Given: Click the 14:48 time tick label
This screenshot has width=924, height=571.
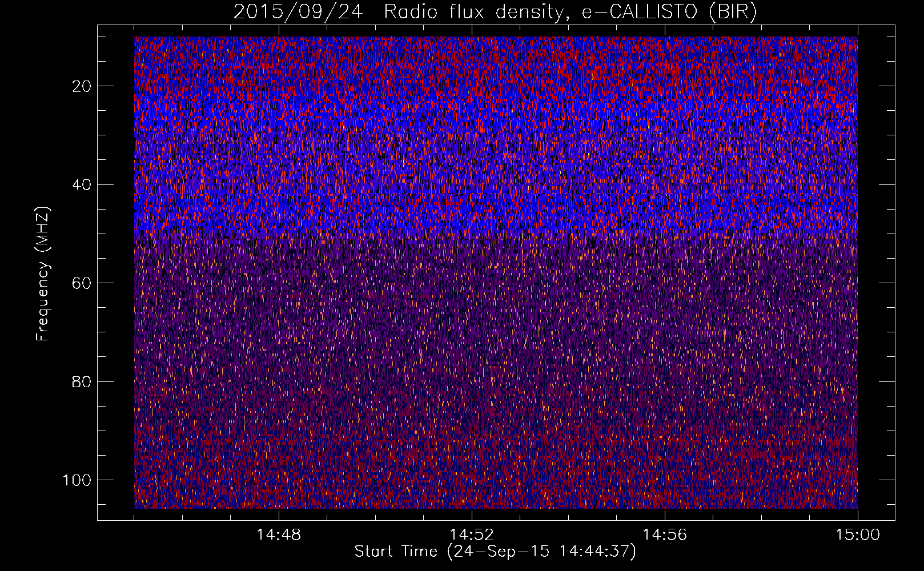Looking at the screenshot, I should (279, 535).
